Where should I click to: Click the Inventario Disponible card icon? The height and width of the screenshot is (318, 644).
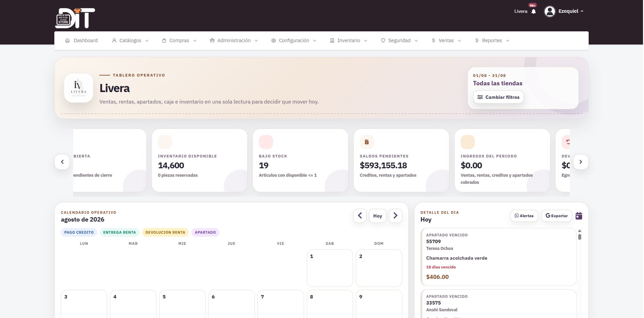click(165, 142)
